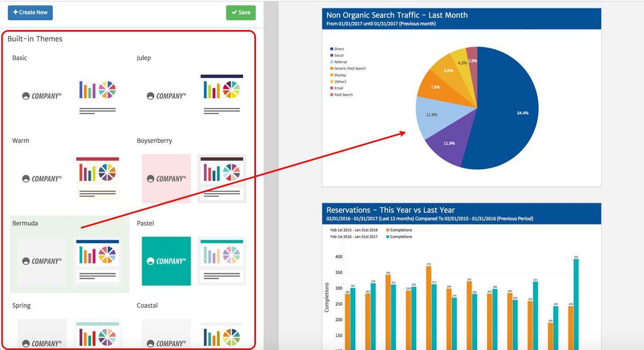Select the Boysenberry pink logo thumbnail
644x350 pixels.
166,178
